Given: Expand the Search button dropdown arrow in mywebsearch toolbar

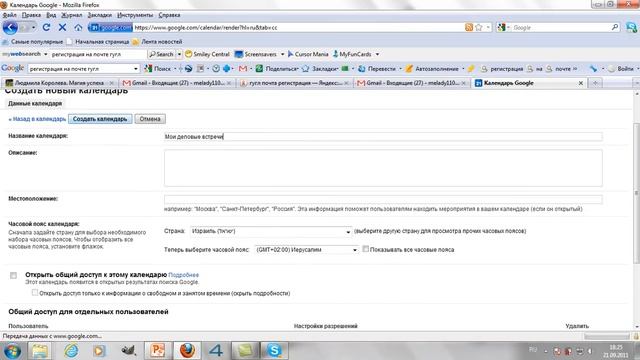Looking at the screenshot, I should pos(179,54).
